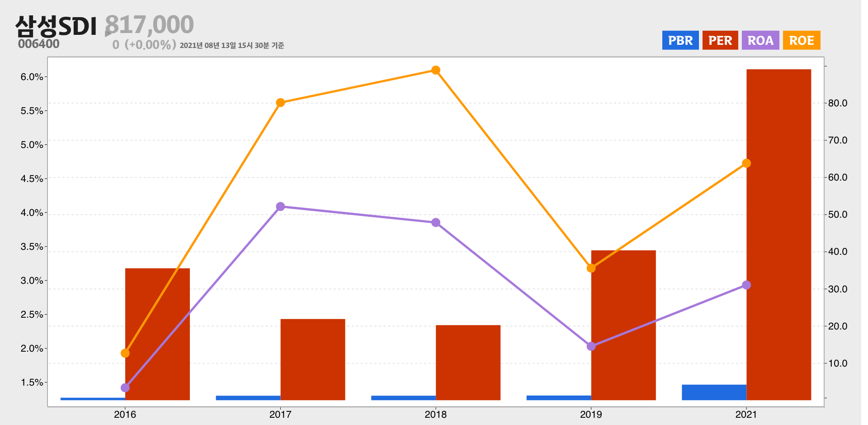Click the orange ROE peak point for 2018
The image size is (868, 425).
pyautogui.click(x=436, y=70)
